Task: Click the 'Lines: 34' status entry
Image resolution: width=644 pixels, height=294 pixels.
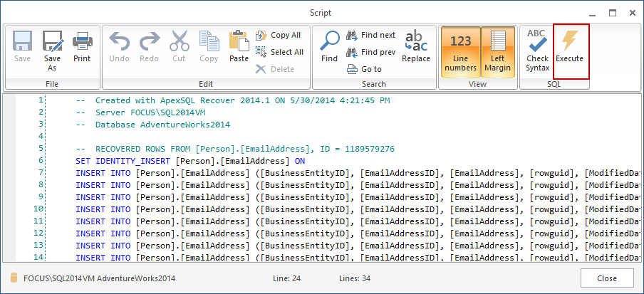Action: [x=355, y=278]
